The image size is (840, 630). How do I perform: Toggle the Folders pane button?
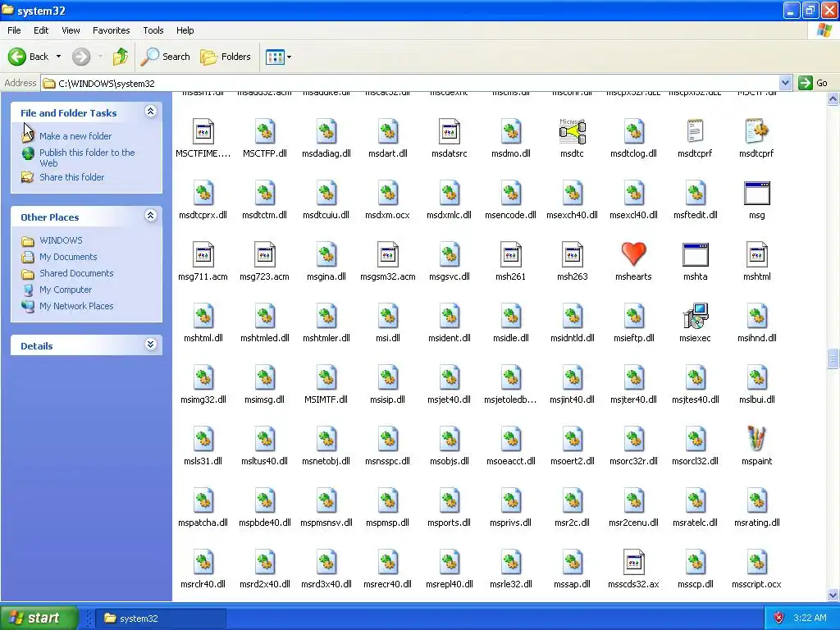pos(226,57)
